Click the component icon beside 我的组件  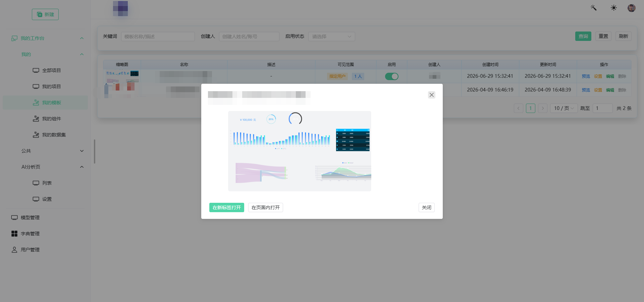[36, 119]
